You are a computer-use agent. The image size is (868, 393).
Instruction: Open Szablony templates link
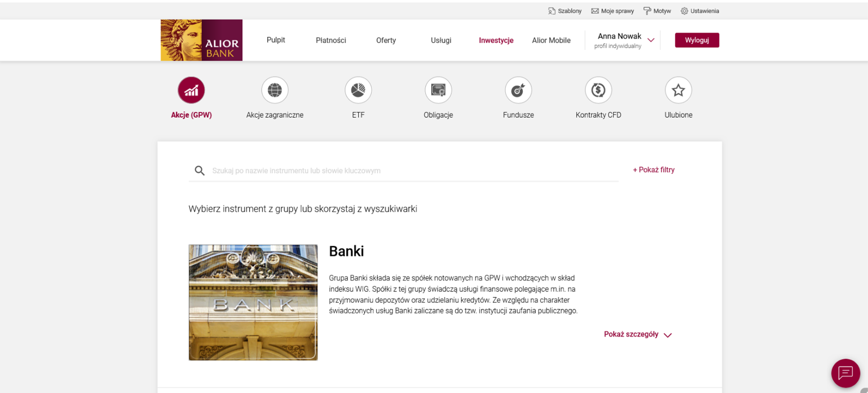[564, 11]
